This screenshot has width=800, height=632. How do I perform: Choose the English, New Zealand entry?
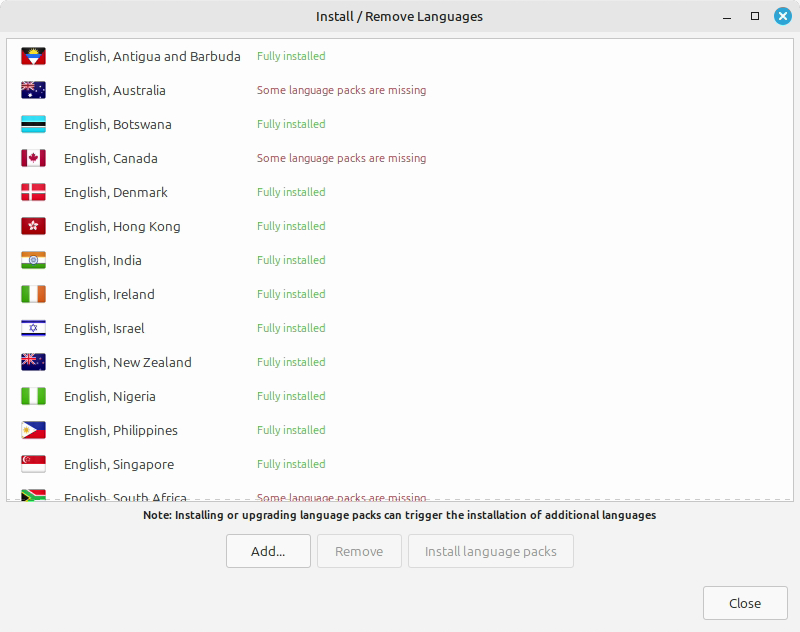(128, 363)
